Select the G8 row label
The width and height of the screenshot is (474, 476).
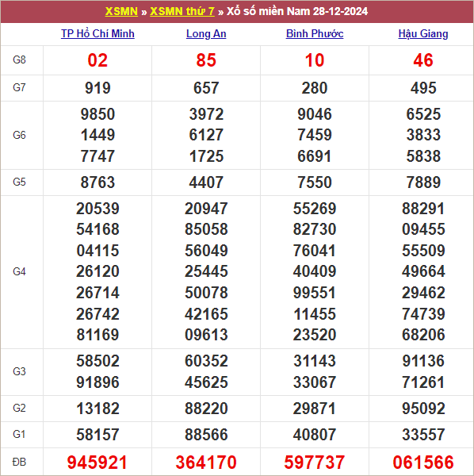[19, 59]
